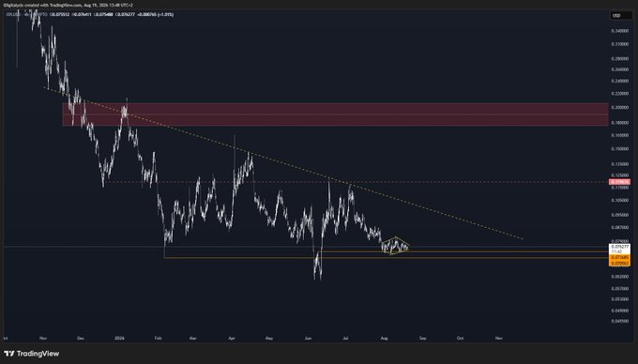Screen dimensions: 638x364
Task: Select the yellow diamond pattern drawing
Action: (x=395, y=245)
